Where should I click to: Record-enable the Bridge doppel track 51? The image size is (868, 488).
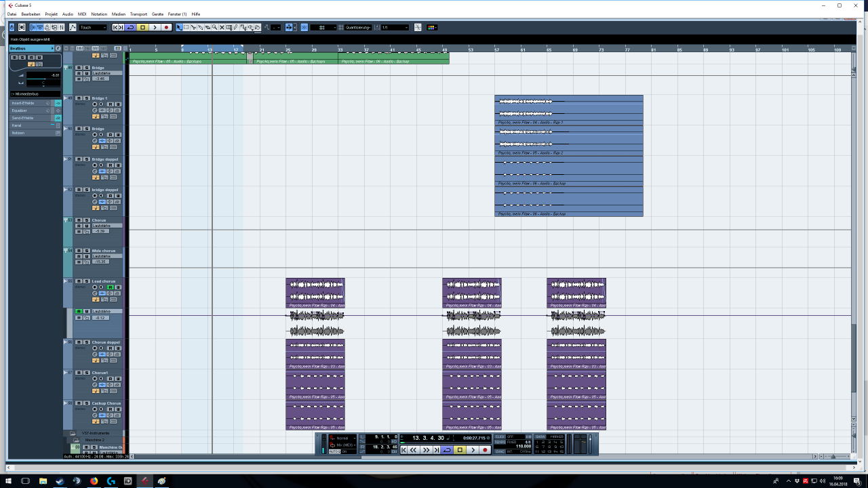click(95, 165)
